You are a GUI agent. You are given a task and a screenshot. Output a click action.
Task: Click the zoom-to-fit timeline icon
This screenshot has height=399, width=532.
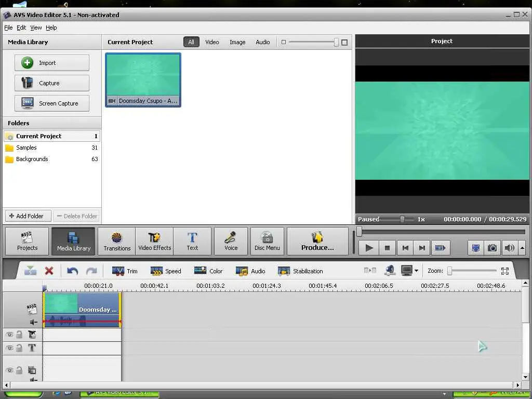(505, 271)
